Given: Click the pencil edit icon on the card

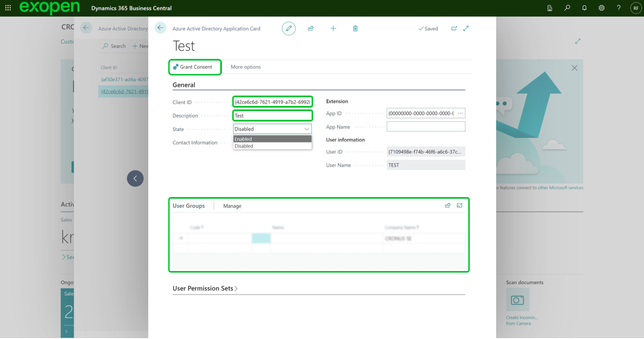Looking at the screenshot, I should click(x=289, y=29).
